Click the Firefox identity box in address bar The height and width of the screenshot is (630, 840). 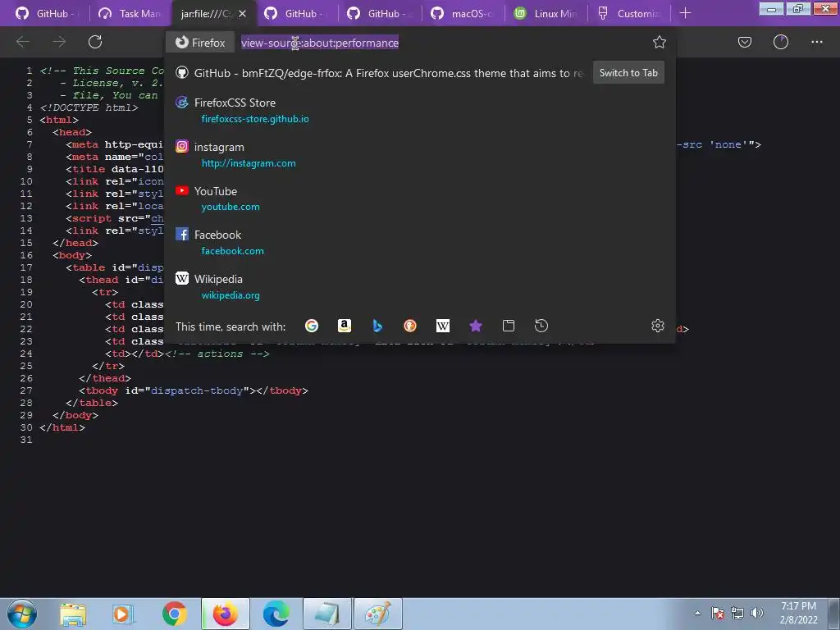point(200,43)
